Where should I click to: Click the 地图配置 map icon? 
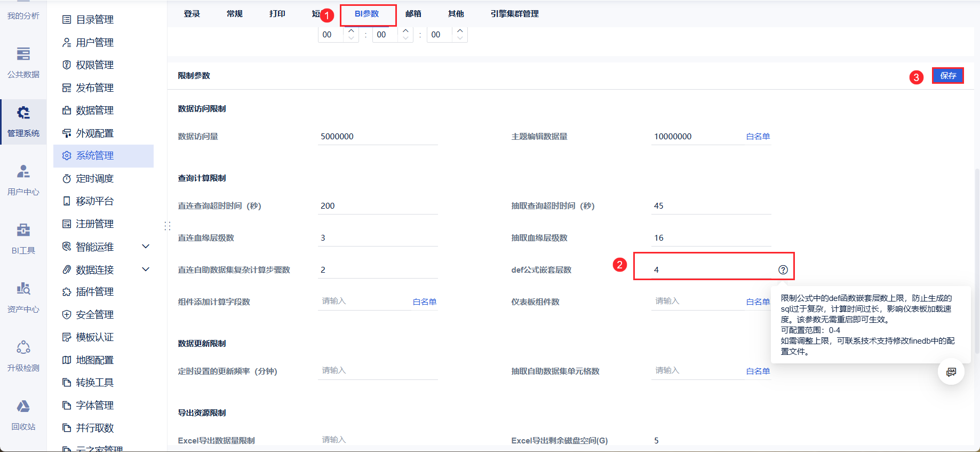pos(67,360)
